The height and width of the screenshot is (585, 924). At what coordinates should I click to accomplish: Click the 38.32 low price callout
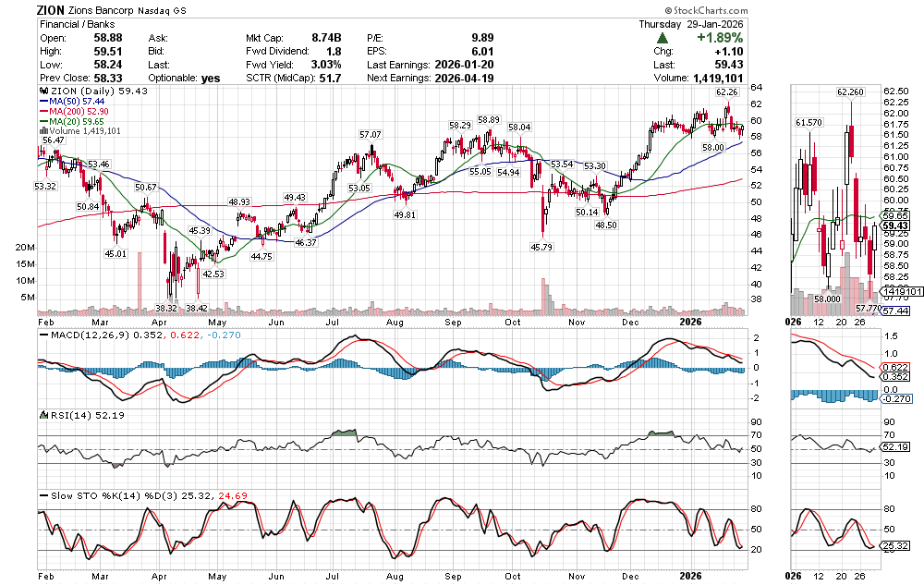(x=166, y=308)
